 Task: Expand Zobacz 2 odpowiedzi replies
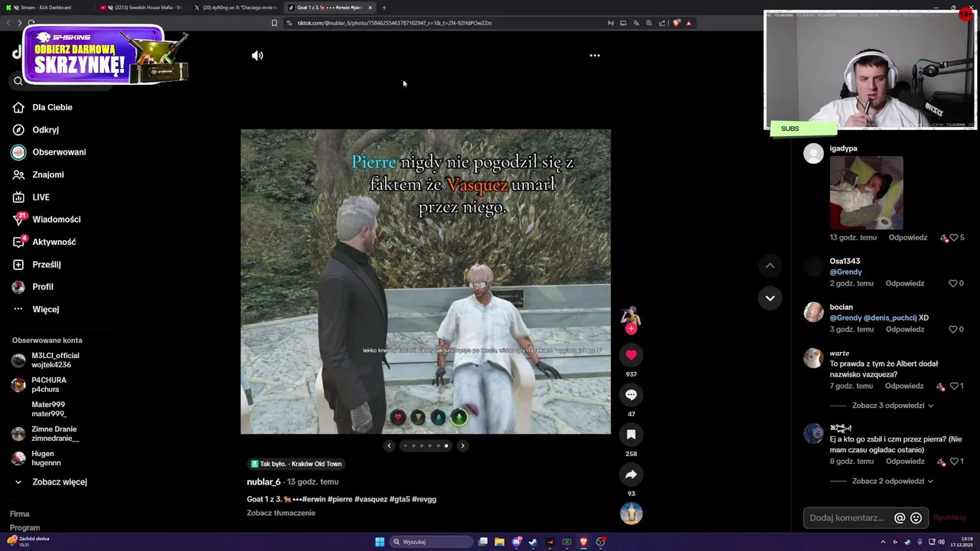(x=892, y=481)
